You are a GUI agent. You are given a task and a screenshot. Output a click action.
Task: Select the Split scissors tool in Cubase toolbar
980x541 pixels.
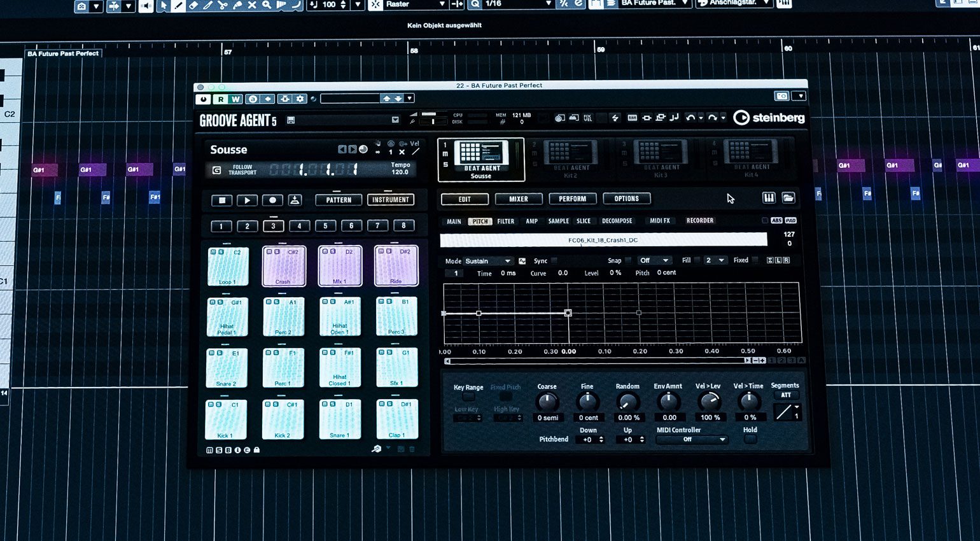pos(223,5)
